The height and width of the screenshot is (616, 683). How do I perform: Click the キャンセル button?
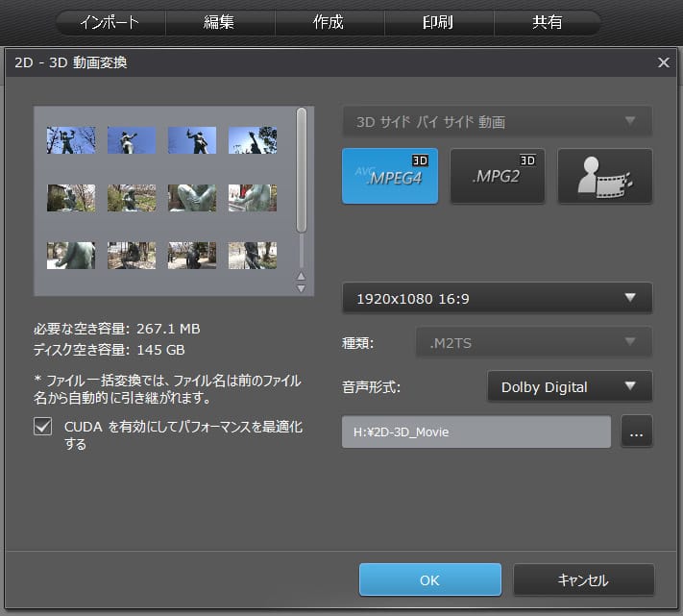583,580
